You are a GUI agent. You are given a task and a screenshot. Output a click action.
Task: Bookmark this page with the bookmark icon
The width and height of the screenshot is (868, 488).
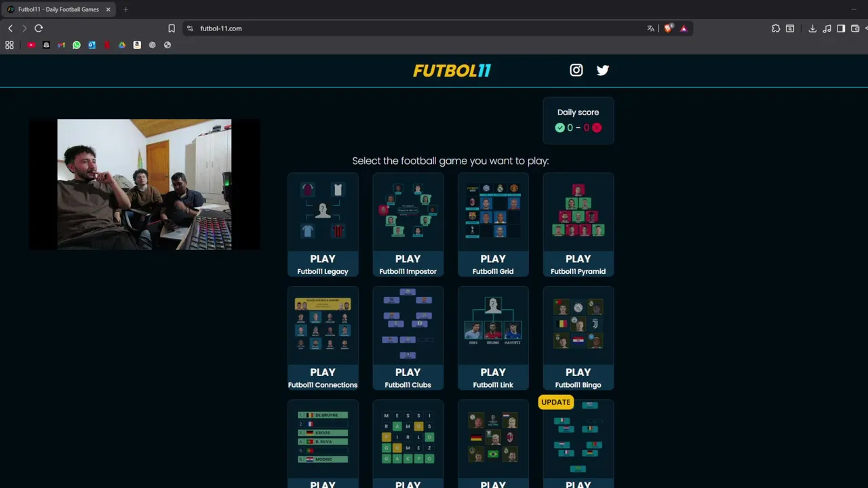coord(172,28)
